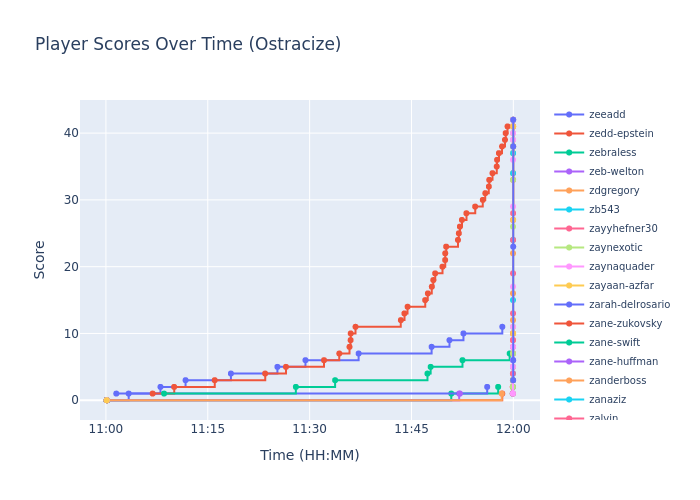The image size is (700, 500).
Task: Click the zeb-welton purple legend marker
Action: click(x=569, y=172)
